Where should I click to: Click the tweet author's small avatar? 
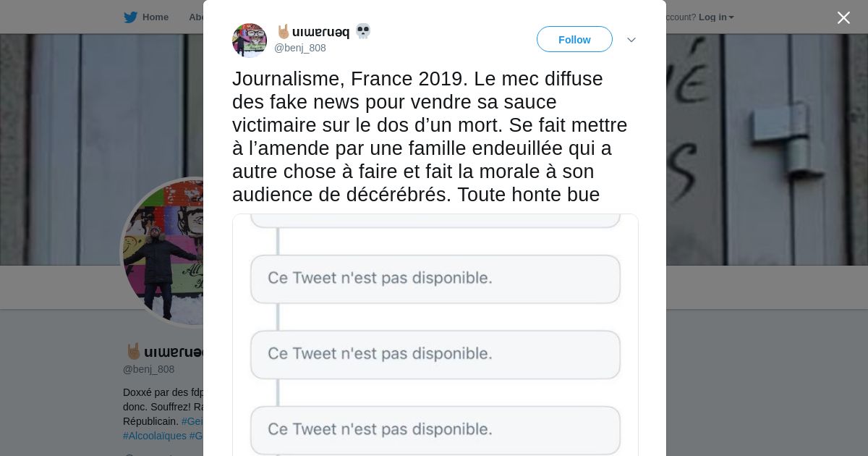pos(250,41)
